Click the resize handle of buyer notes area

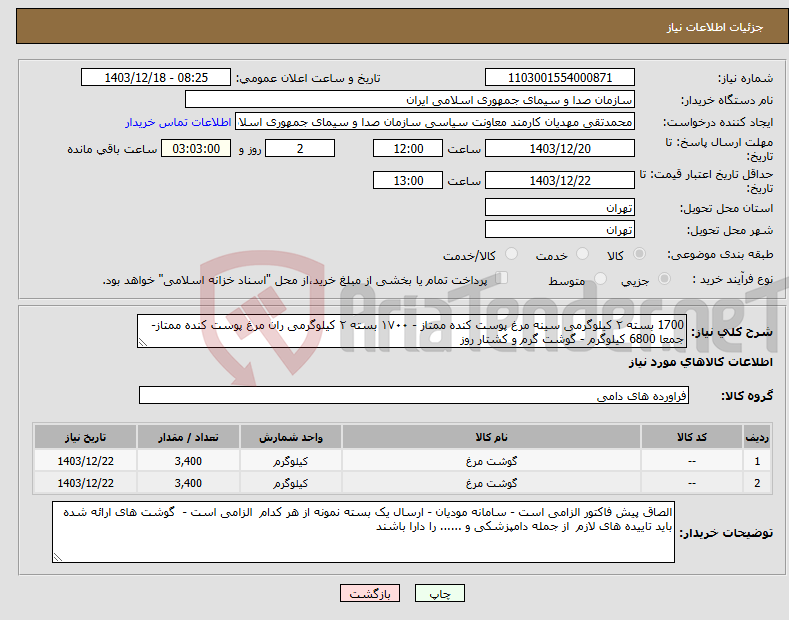(x=57, y=558)
